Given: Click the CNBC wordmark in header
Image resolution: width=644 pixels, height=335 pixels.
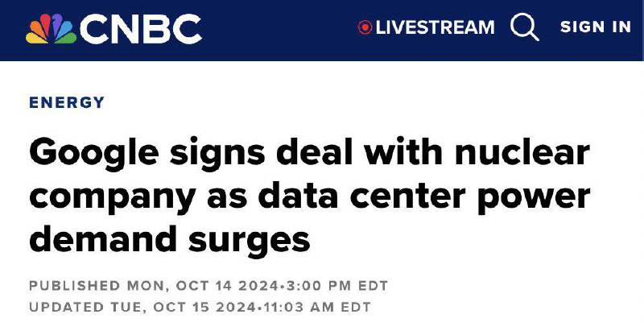Looking at the screenshot, I should click(x=140, y=29).
